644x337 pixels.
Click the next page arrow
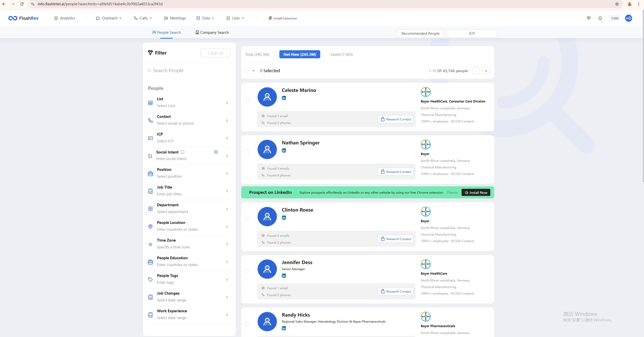(x=486, y=71)
